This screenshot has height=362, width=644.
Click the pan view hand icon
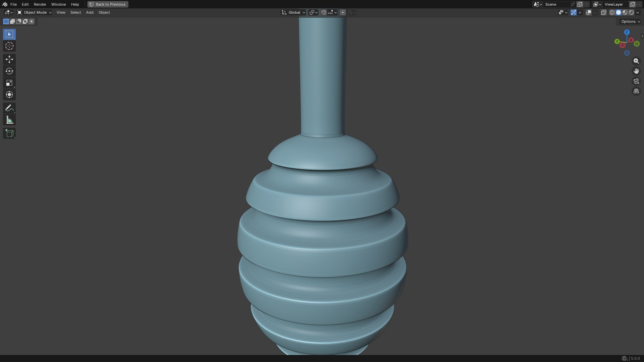(636, 71)
